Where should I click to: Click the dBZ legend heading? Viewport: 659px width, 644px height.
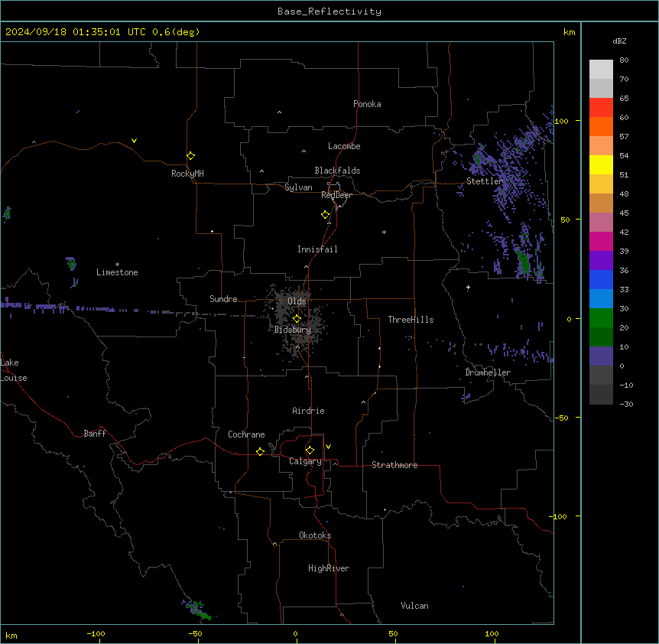[x=619, y=41]
